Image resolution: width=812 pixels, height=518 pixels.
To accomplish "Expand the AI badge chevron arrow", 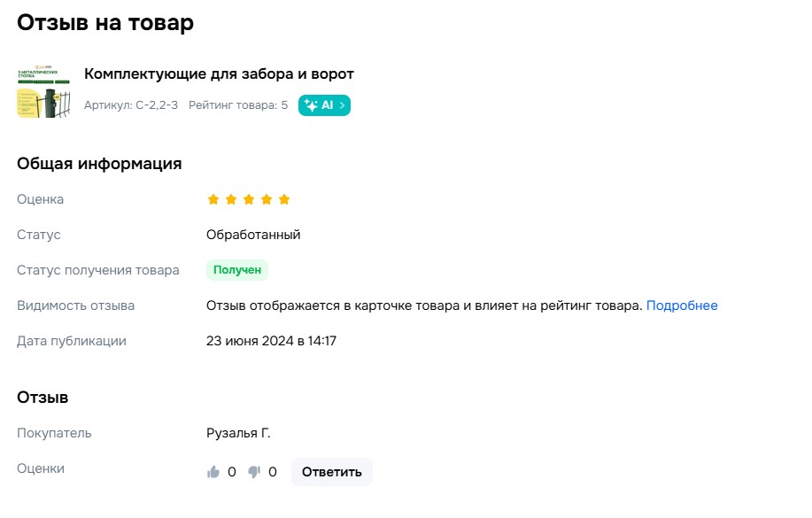I will pos(342,105).
